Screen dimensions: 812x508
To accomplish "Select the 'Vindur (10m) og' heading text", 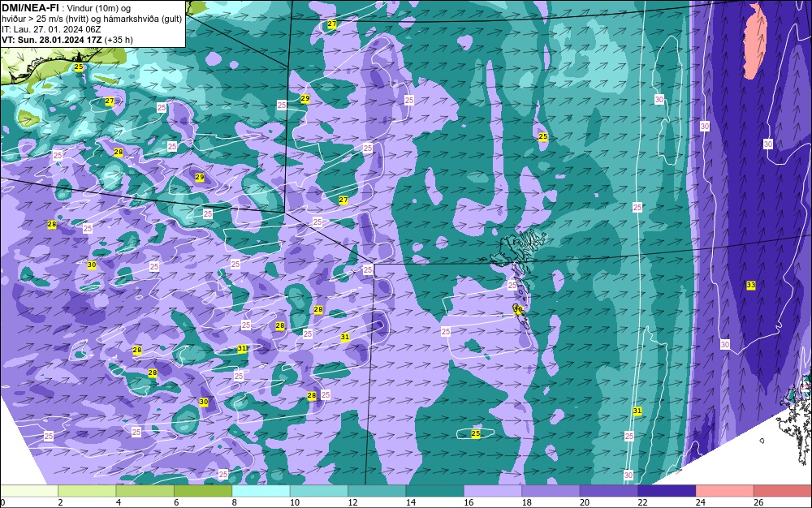I will click(x=99, y=8).
